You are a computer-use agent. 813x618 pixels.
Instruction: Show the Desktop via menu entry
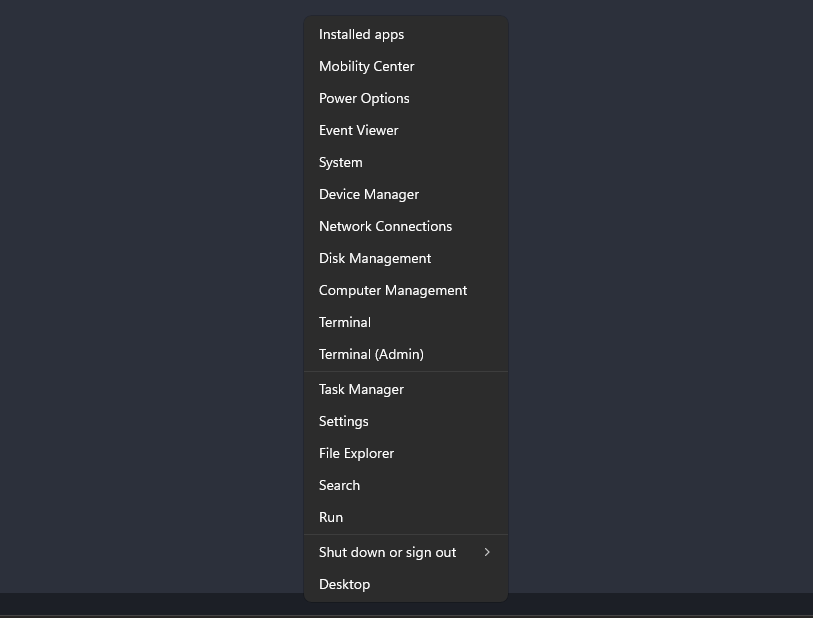tap(405, 584)
